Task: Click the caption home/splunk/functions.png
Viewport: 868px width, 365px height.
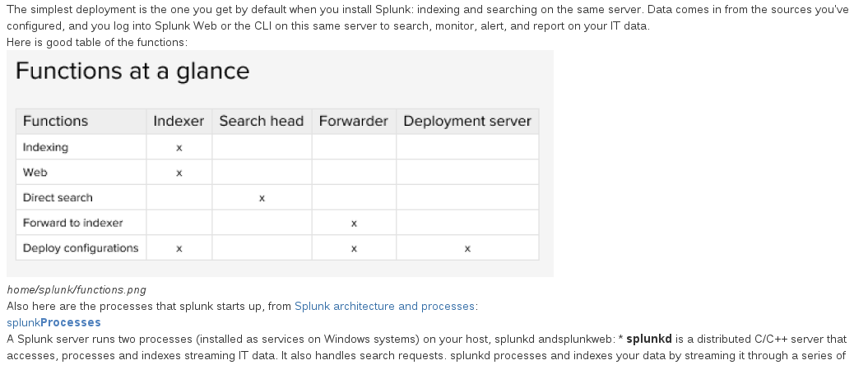Action: coord(77,290)
